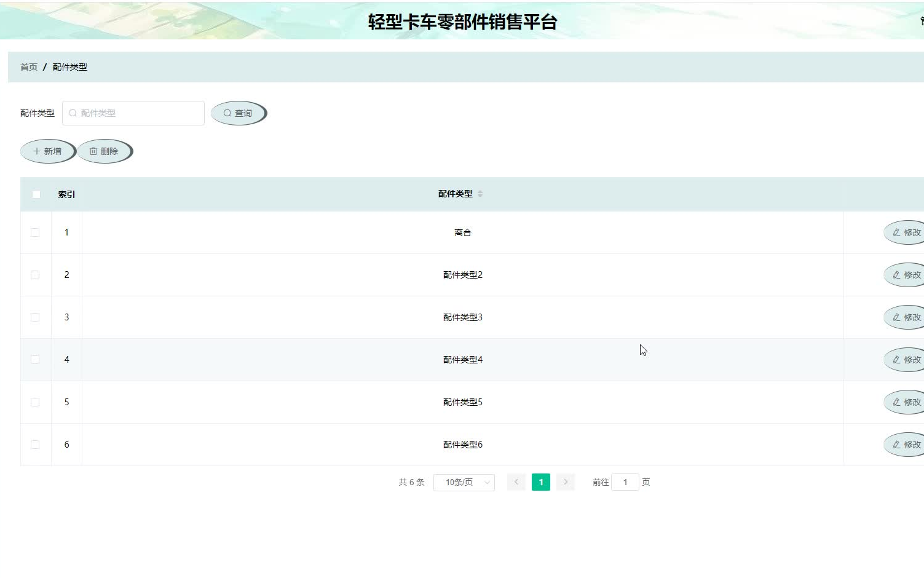Viewport: 924px width, 578px height.
Task: Check the checkbox for row 6 配件类型6
Action: tap(35, 445)
